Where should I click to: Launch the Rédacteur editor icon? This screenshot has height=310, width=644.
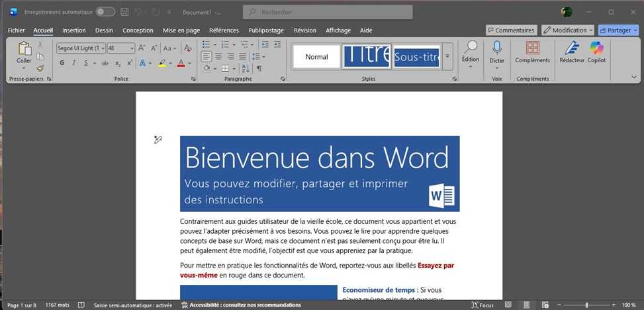(x=572, y=48)
